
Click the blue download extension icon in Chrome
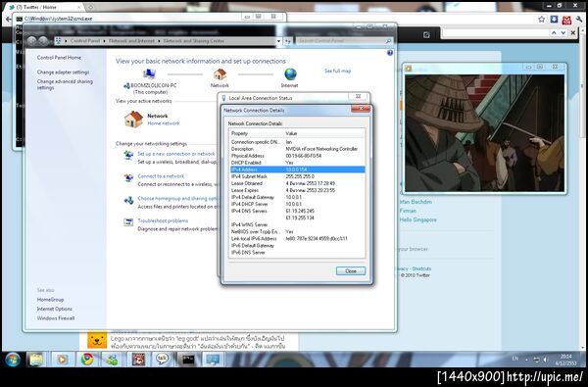(x=554, y=20)
